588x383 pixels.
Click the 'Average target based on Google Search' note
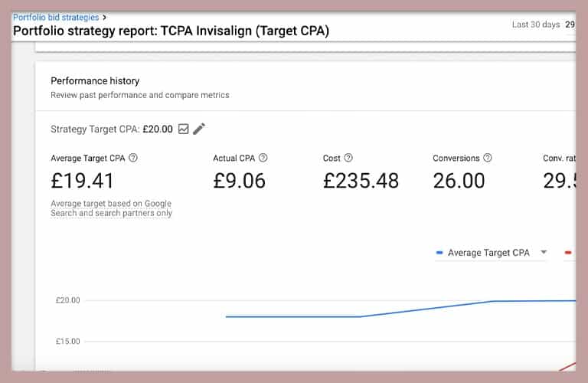111,208
